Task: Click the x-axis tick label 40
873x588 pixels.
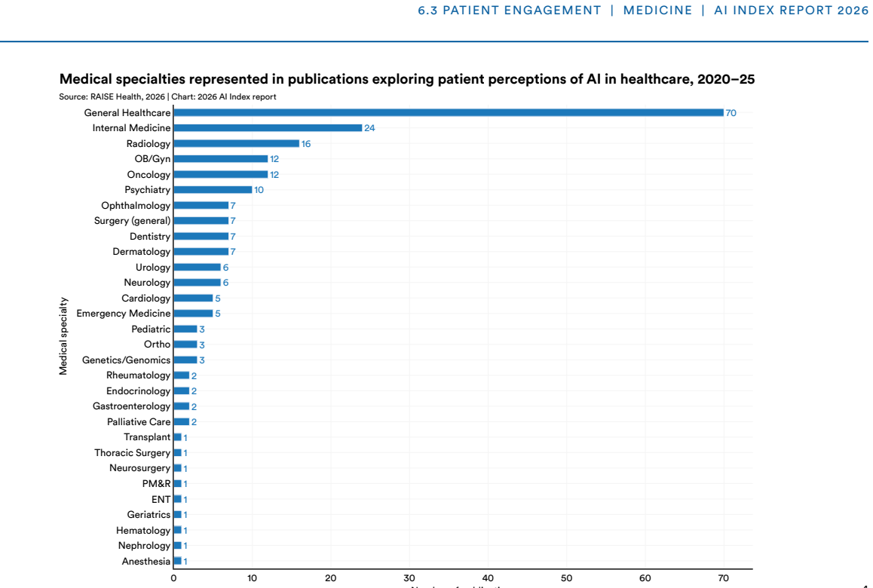Action: coord(488,578)
